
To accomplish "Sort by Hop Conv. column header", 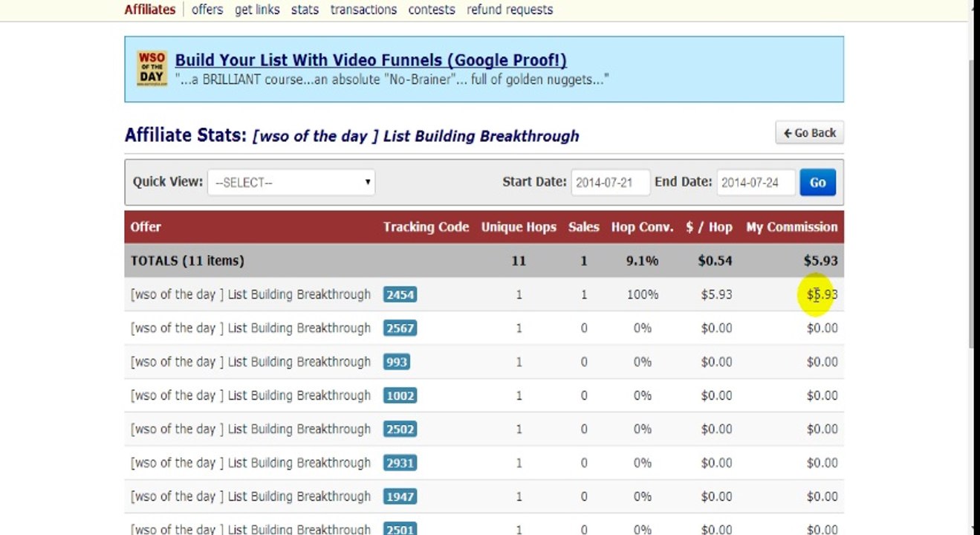I will 643,227.
